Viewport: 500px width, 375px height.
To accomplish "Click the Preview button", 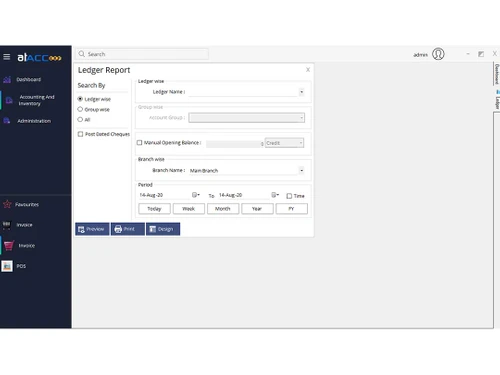I will click(92, 229).
